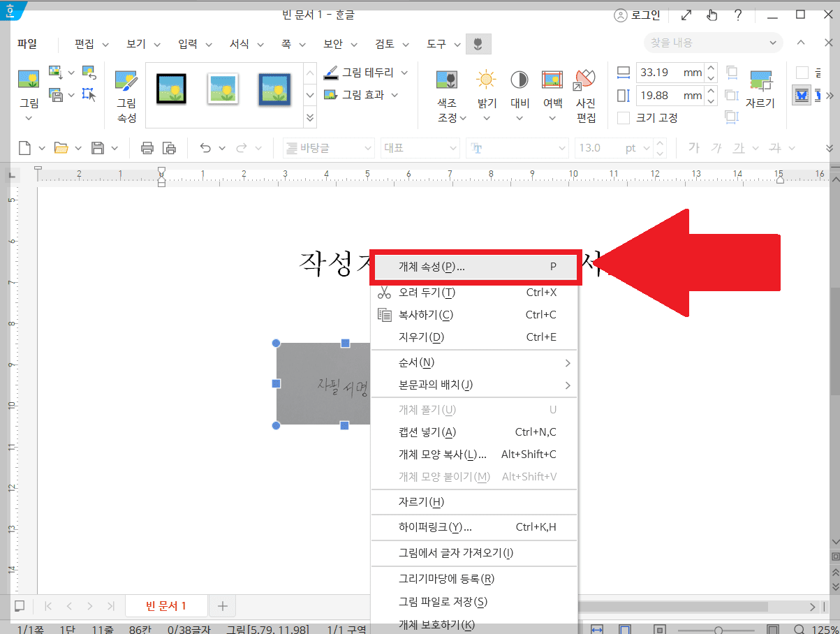Screen dimensions: 840x634
Task: Select the black frame picture style thumbnail
Action: click(x=172, y=89)
